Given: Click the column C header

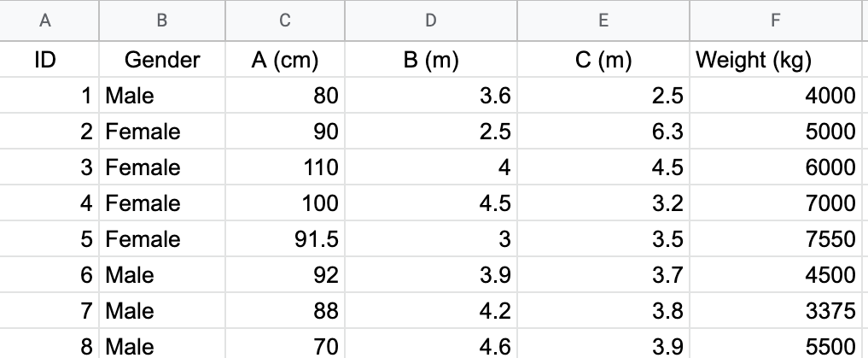Looking at the screenshot, I should pyautogui.click(x=285, y=21).
